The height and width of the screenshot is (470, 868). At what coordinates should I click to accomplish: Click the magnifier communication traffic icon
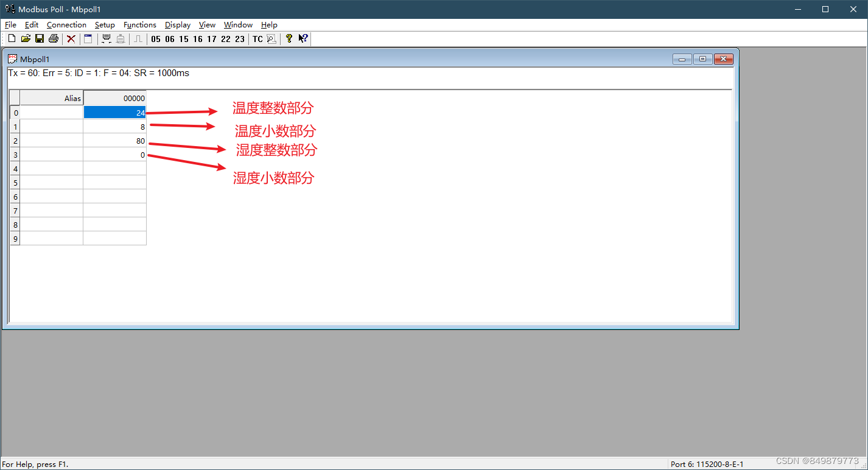tap(271, 39)
